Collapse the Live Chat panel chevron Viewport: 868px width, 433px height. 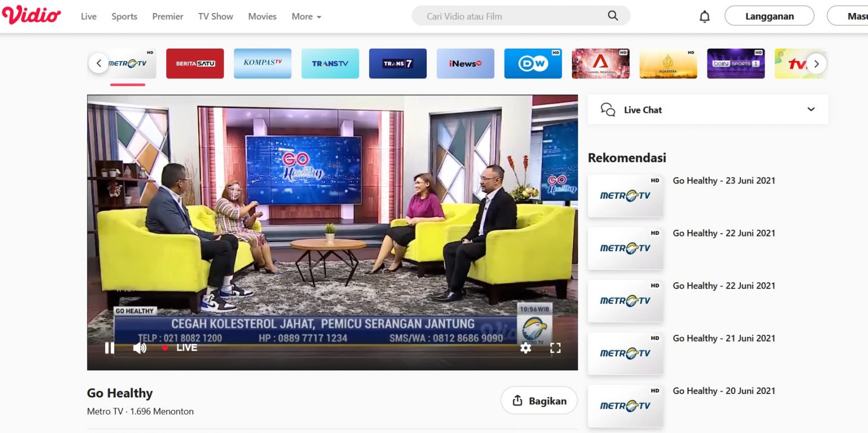pyautogui.click(x=811, y=109)
